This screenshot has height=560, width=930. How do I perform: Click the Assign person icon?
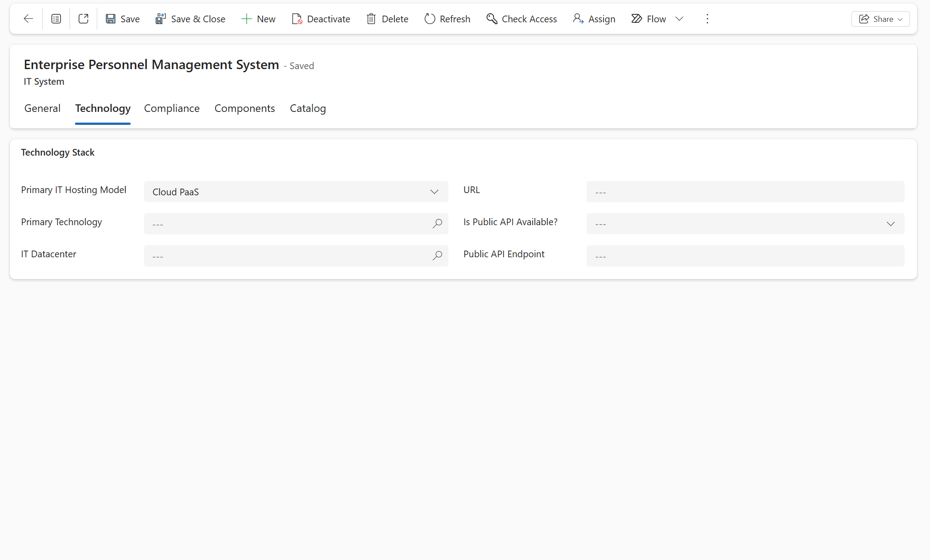coord(578,19)
